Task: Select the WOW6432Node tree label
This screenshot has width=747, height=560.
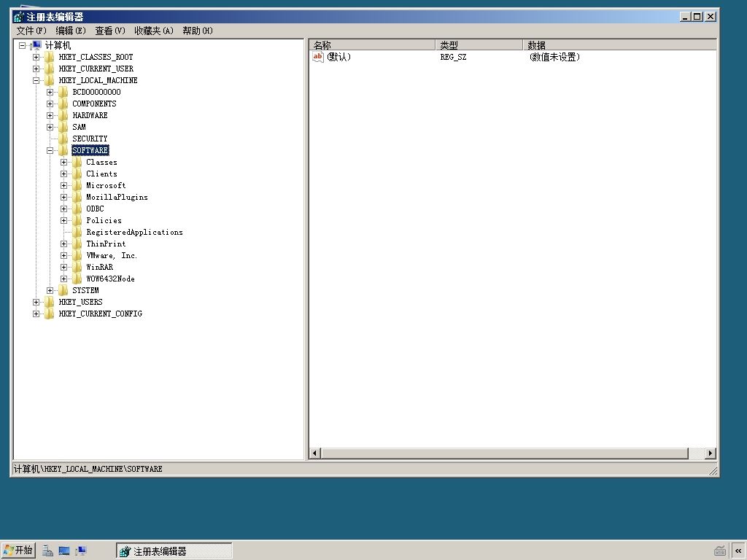Action: click(110, 279)
